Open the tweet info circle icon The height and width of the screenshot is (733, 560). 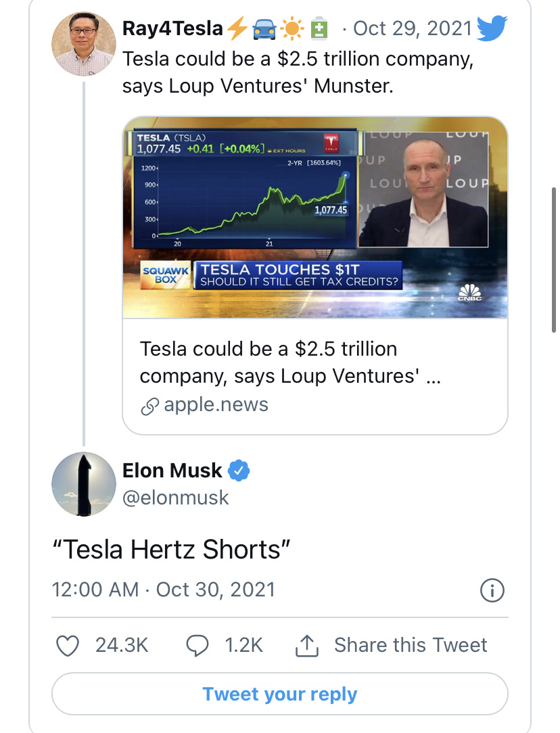tap(492, 591)
